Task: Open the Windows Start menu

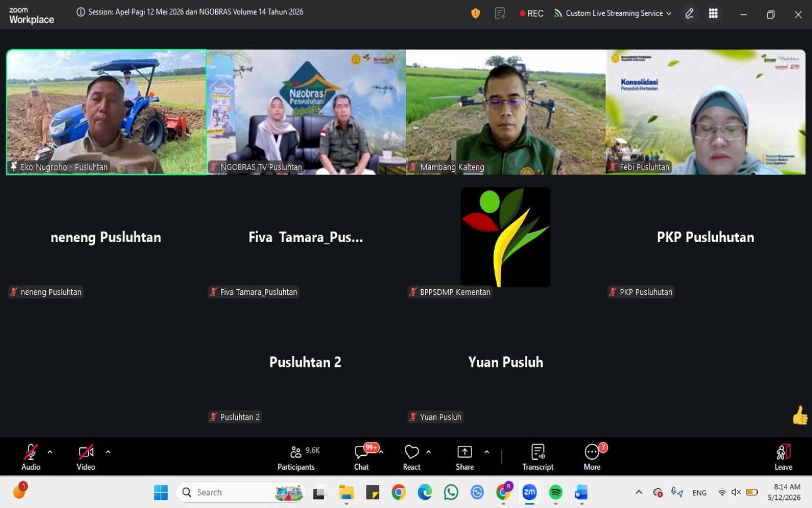Action: pyautogui.click(x=161, y=492)
